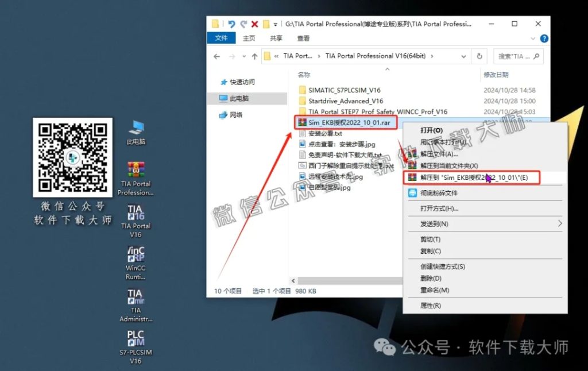This screenshot has width=588, height=371.
Task: Click the back navigation arrow
Action: point(218,56)
